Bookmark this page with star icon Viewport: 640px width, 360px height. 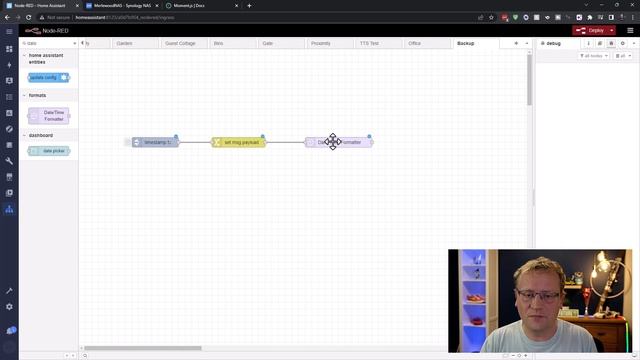(491, 18)
